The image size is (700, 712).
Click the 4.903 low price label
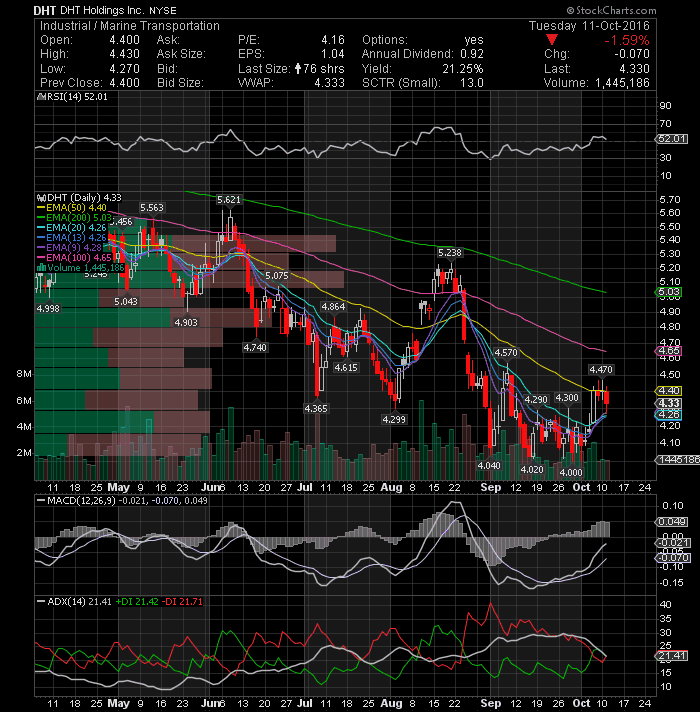coord(186,322)
